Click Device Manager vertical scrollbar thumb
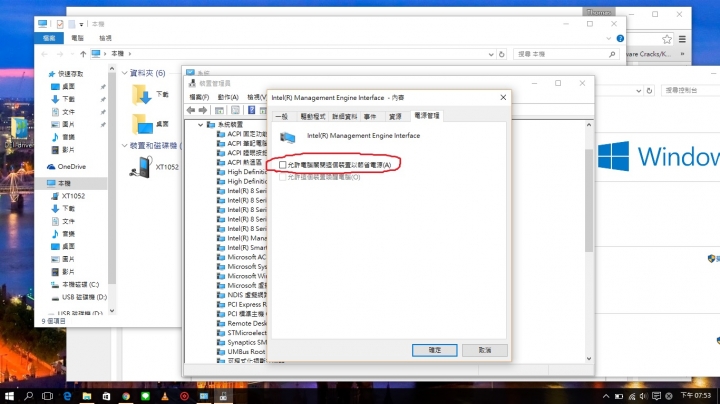Image resolution: width=720 pixels, height=404 pixels. 589,201
